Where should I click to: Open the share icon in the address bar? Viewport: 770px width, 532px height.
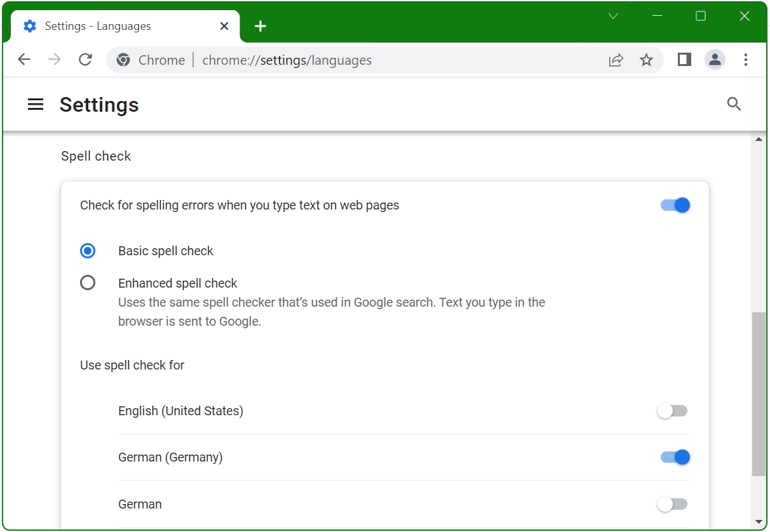click(x=616, y=60)
